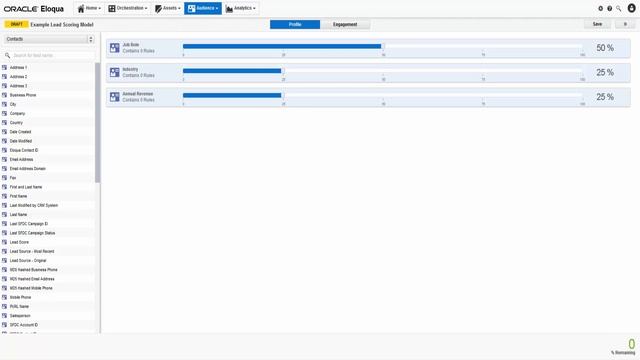Select Last SFDC Campaign ID field
Viewport: 640px width, 360px height.
coord(48,224)
